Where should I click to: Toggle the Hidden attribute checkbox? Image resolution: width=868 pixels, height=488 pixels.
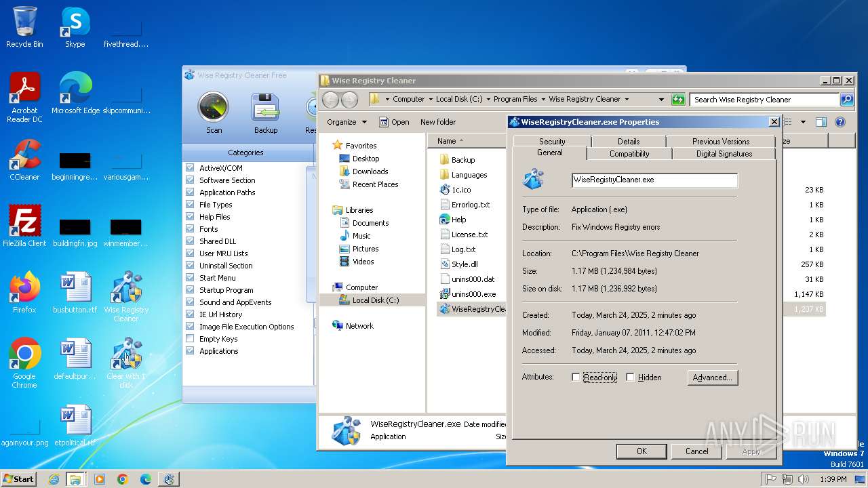point(630,378)
